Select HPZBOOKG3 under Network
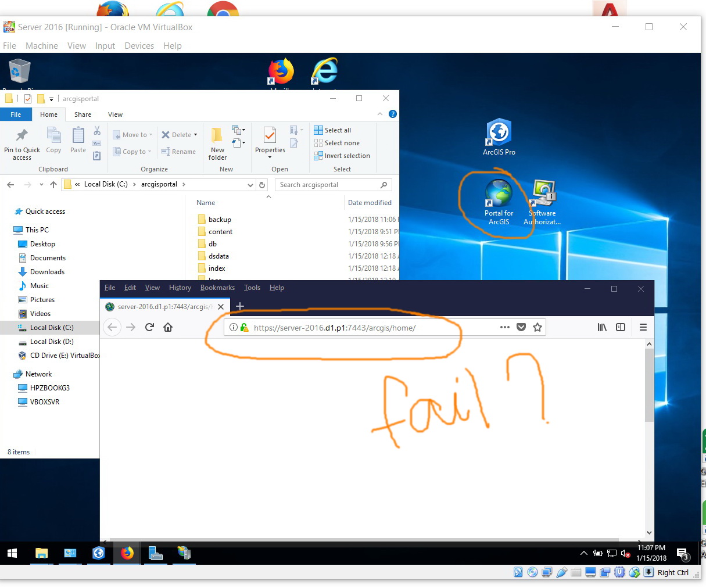 coord(50,388)
